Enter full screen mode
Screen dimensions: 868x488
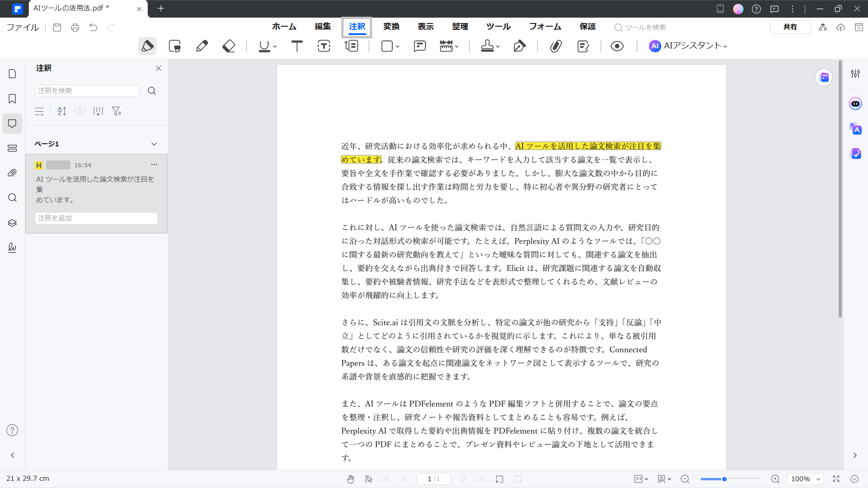836,479
